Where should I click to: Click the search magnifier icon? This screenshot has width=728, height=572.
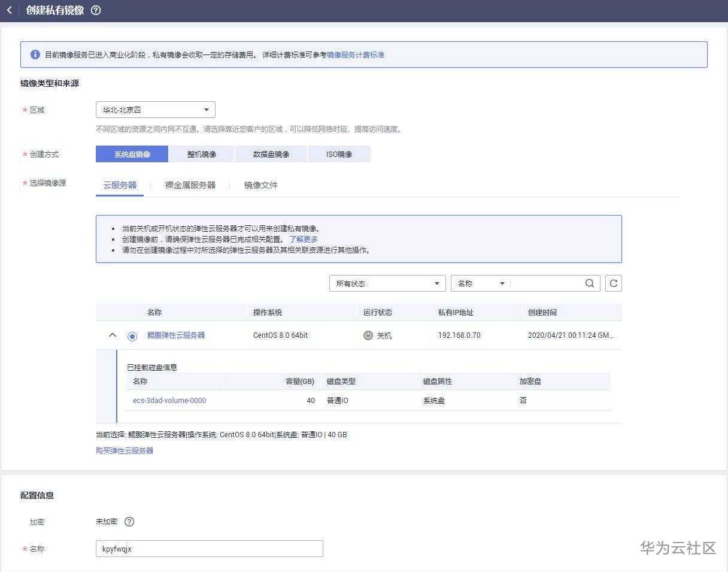coord(590,284)
